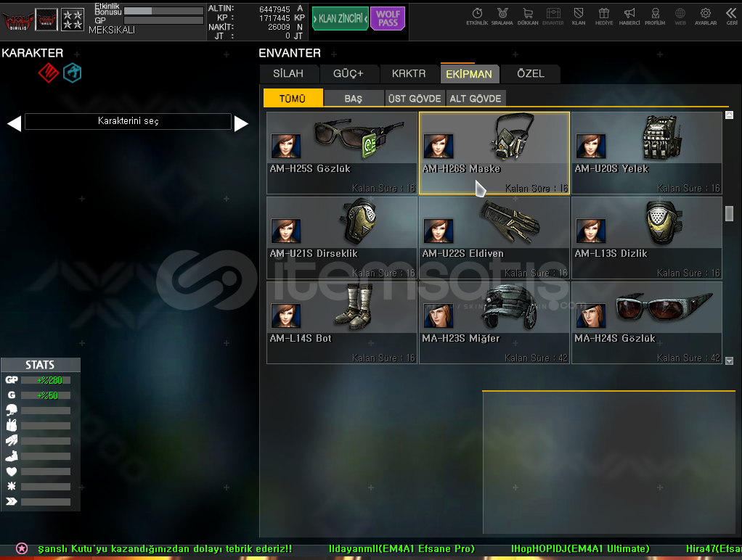The width and height of the screenshot is (742, 560).
Task: Click the 'IHopHOPIDJ(EM4A1 Ultimate)' ticker text
Action: click(580, 548)
